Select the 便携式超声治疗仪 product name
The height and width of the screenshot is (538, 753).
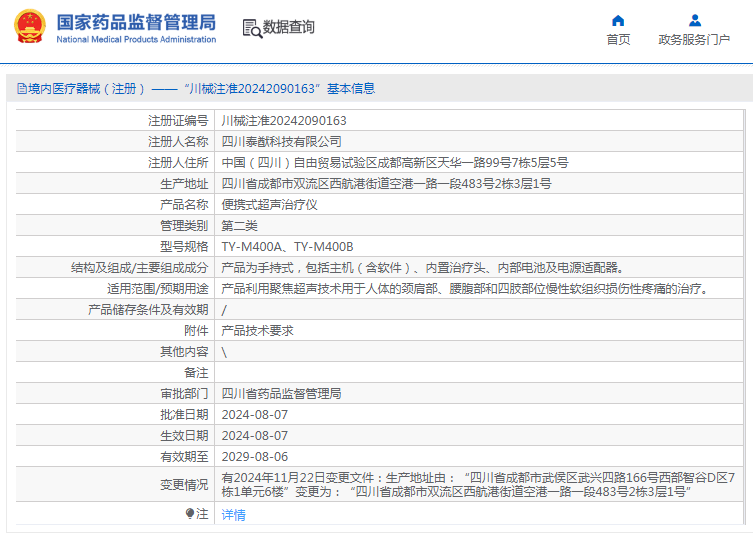269,205
